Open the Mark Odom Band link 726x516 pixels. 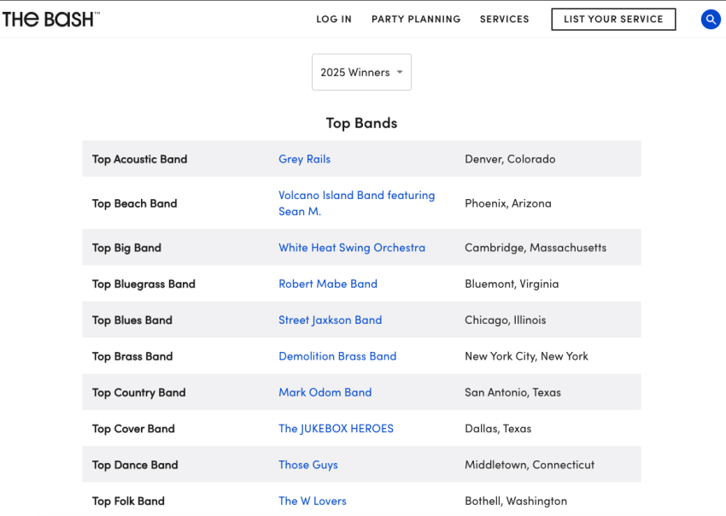point(325,392)
